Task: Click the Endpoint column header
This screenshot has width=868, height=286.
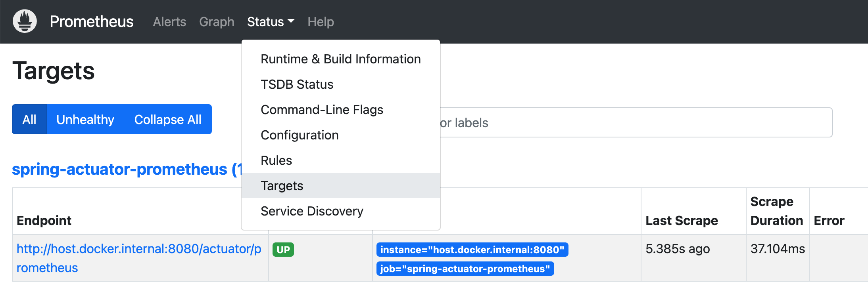Action: point(44,220)
